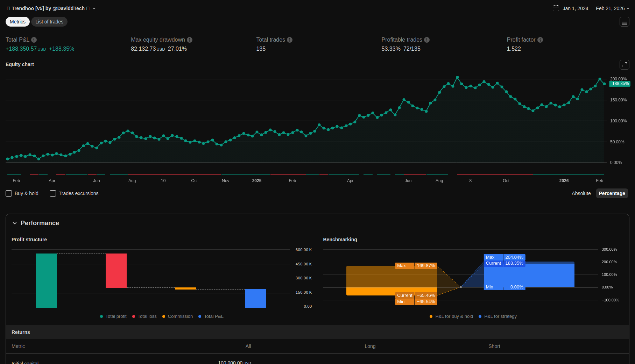Click the red Total loss bar

(x=116, y=271)
